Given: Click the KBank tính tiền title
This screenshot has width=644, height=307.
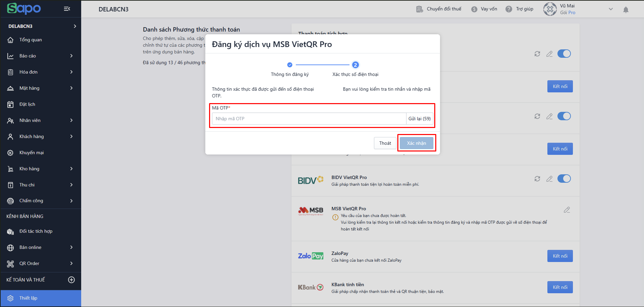Looking at the screenshot, I should (348, 284).
